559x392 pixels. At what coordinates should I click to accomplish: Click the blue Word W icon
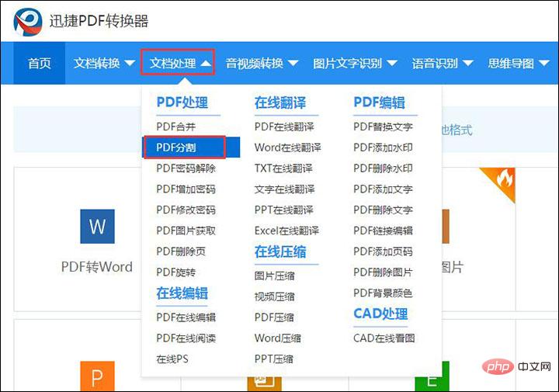(x=97, y=227)
